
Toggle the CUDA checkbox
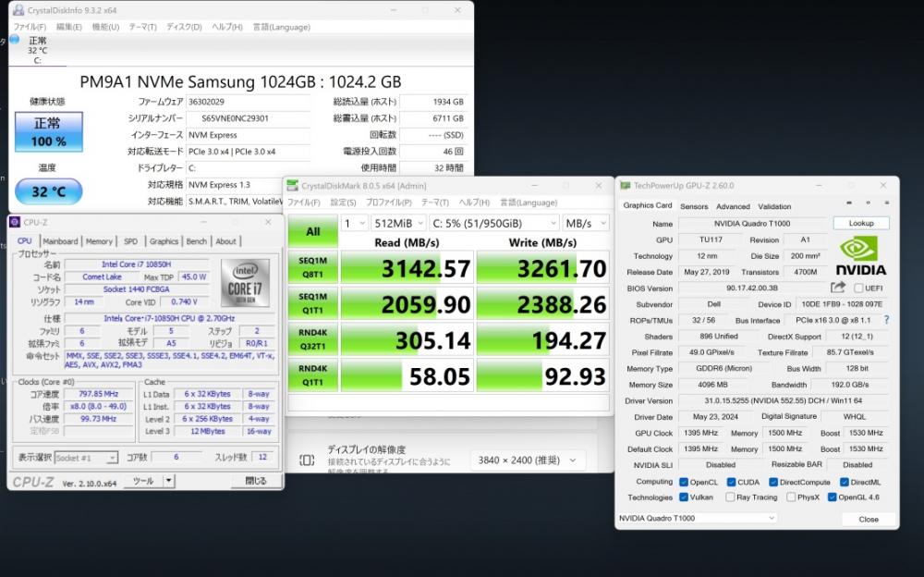pyautogui.click(x=731, y=482)
